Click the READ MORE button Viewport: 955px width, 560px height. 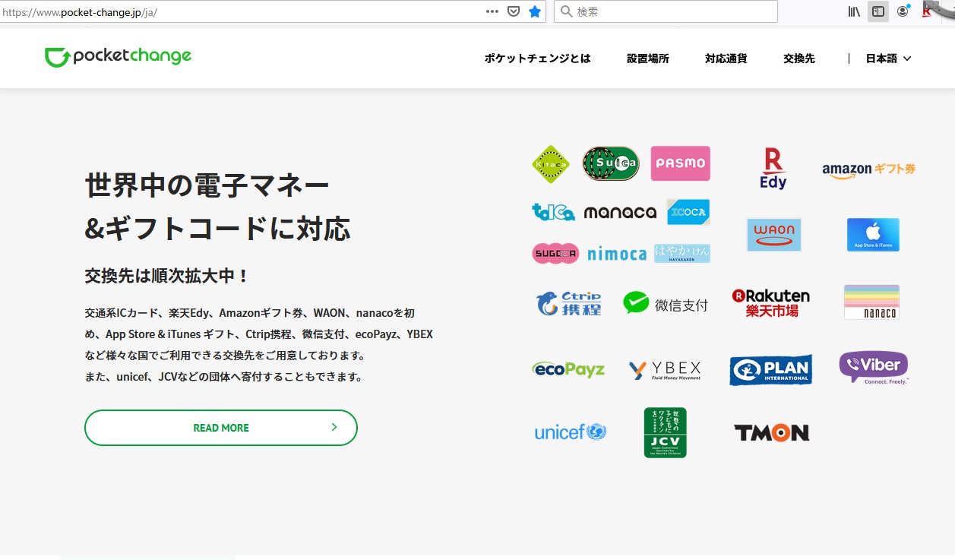pos(221,428)
